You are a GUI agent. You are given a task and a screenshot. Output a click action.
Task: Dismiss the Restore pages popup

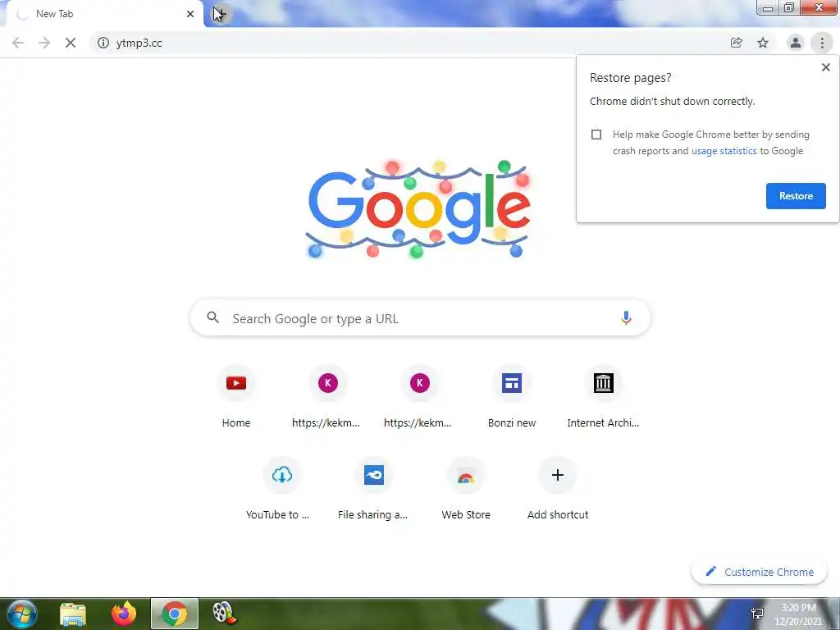825,67
